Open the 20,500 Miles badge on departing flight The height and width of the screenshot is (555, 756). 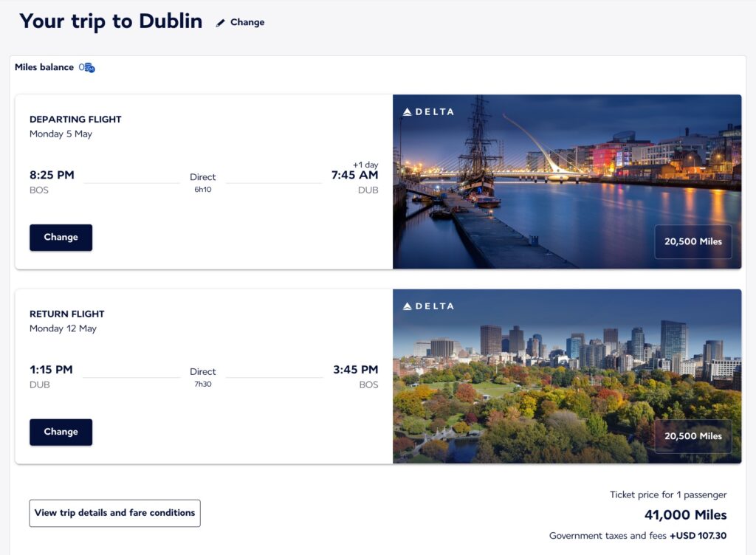point(693,241)
